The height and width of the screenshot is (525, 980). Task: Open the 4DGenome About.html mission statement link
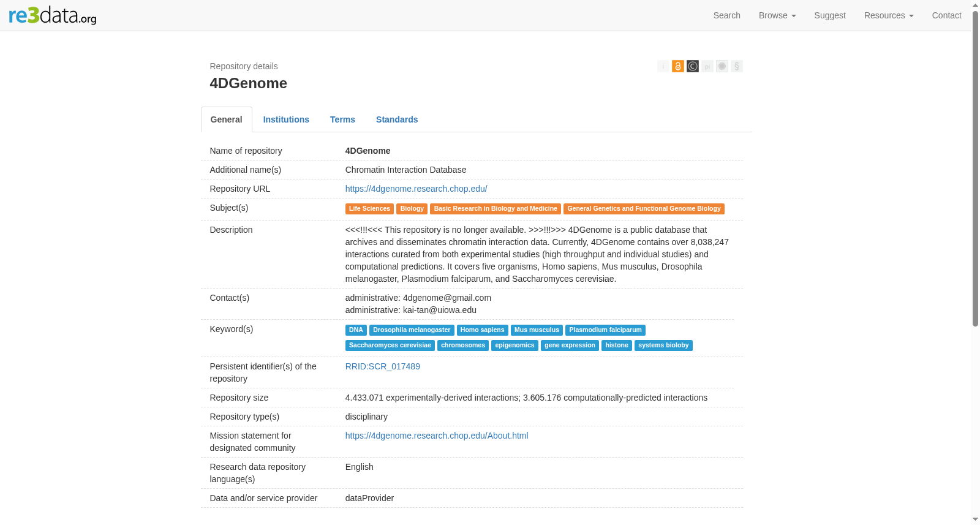[x=437, y=436]
